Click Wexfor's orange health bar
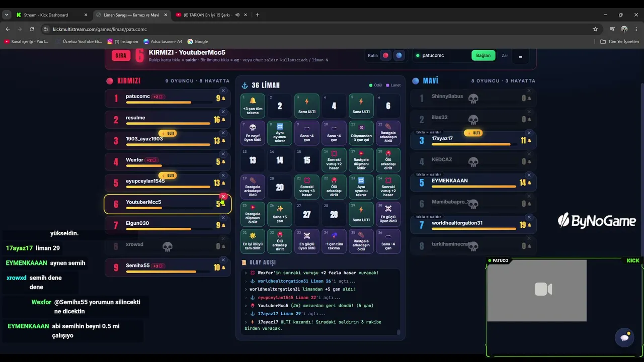Screen dimensions: 644x362 [x=144, y=165]
